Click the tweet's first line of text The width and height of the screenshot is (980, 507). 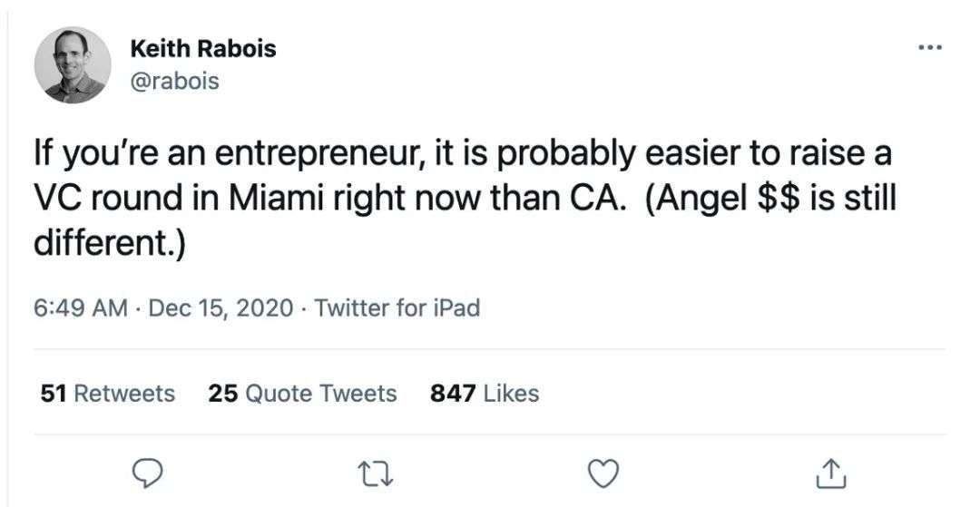tap(463, 154)
